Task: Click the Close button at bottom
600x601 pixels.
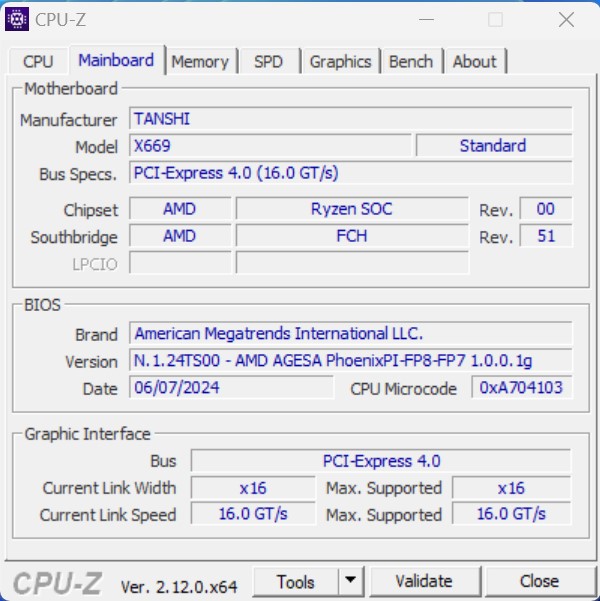Action: pos(539,581)
